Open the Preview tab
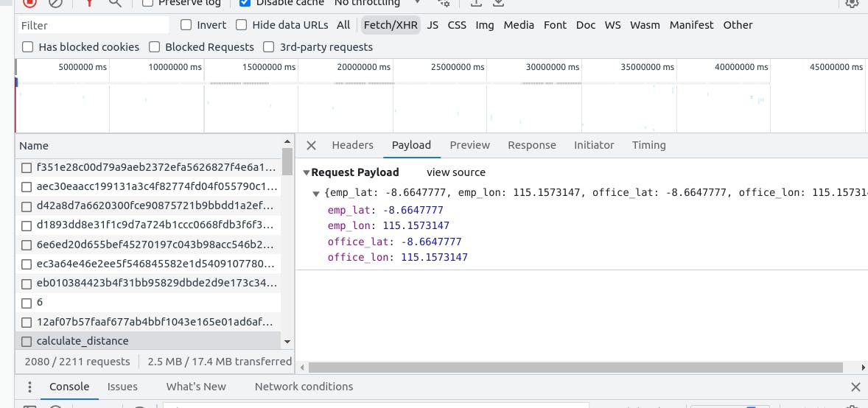This screenshot has width=868, height=408. coord(470,145)
